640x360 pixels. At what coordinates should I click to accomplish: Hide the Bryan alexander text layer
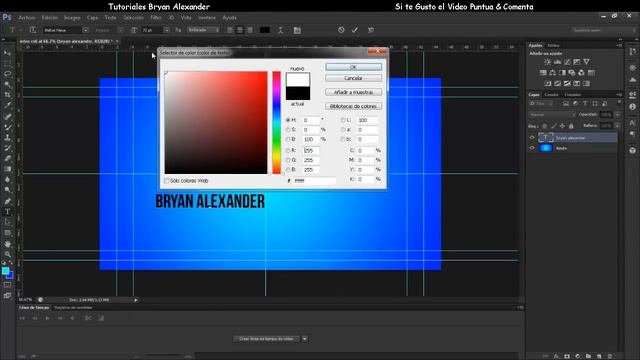point(532,138)
